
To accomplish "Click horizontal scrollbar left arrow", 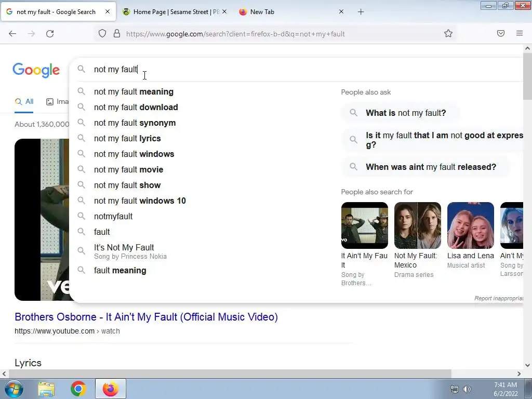I will pos(4,374).
